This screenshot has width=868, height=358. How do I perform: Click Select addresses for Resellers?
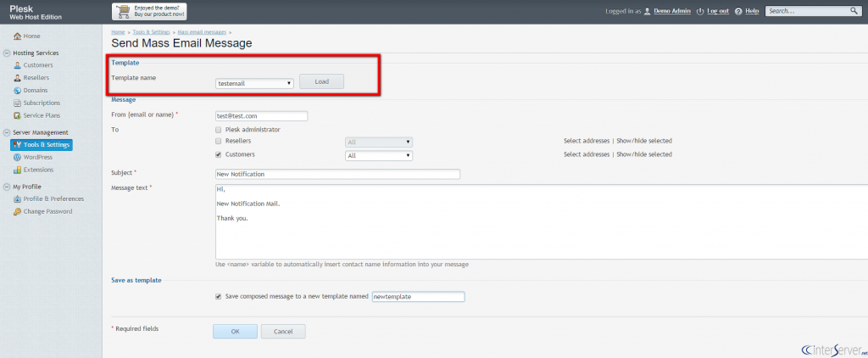[587, 141]
